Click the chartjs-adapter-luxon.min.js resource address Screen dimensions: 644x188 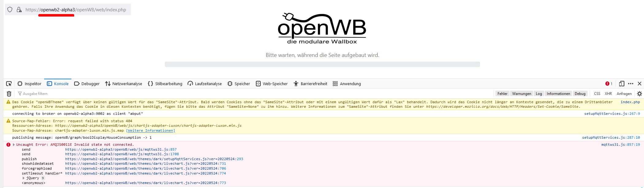(148, 126)
